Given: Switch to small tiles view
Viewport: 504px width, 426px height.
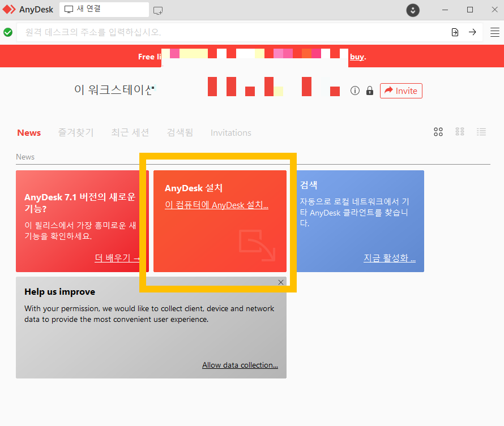Looking at the screenshot, I should point(460,132).
